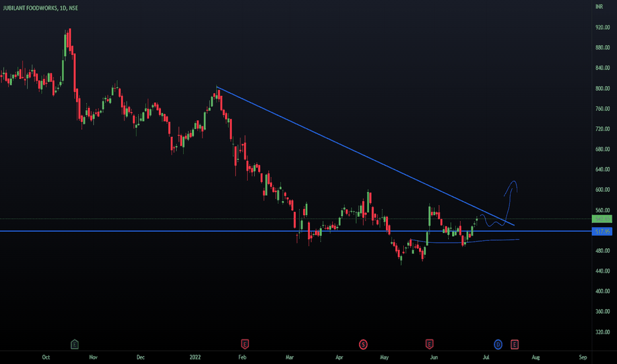Image resolution: width=617 pixels, height=364 pixels.
Task: Open the red earnings marker at February
Action: pyautogui.click(x=245, y=345)
